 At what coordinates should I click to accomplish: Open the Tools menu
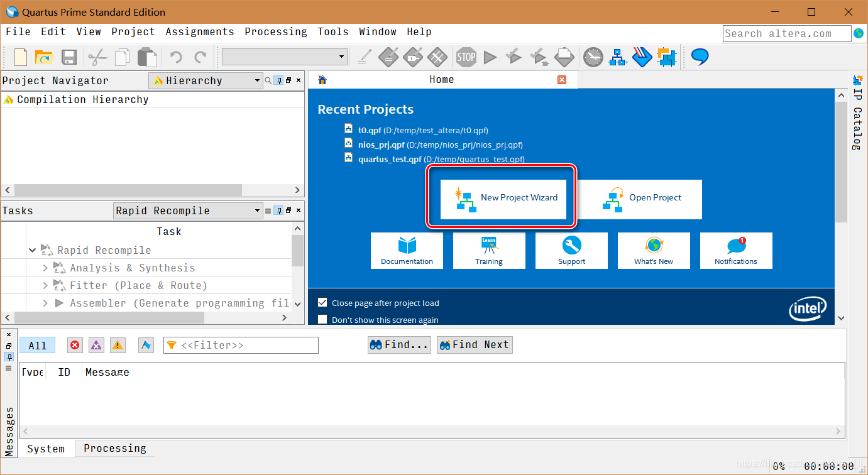coord(333,31)
